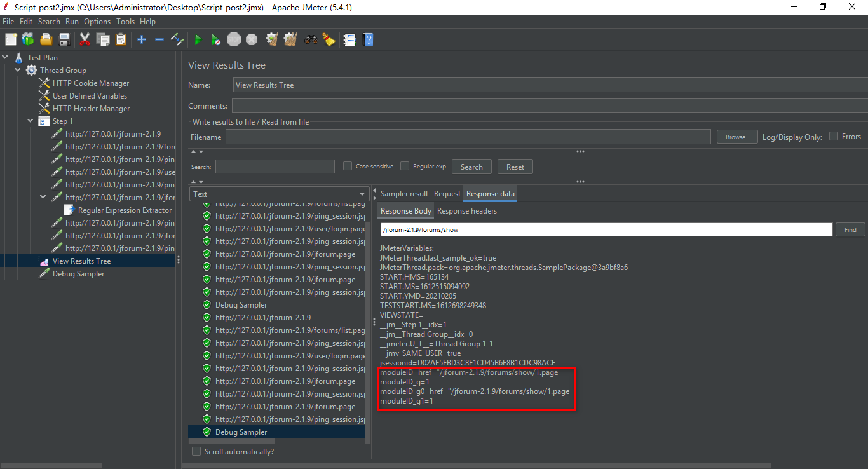Open the Text renderer dropdown
868x469 pixels.
[x=280, y=194]
